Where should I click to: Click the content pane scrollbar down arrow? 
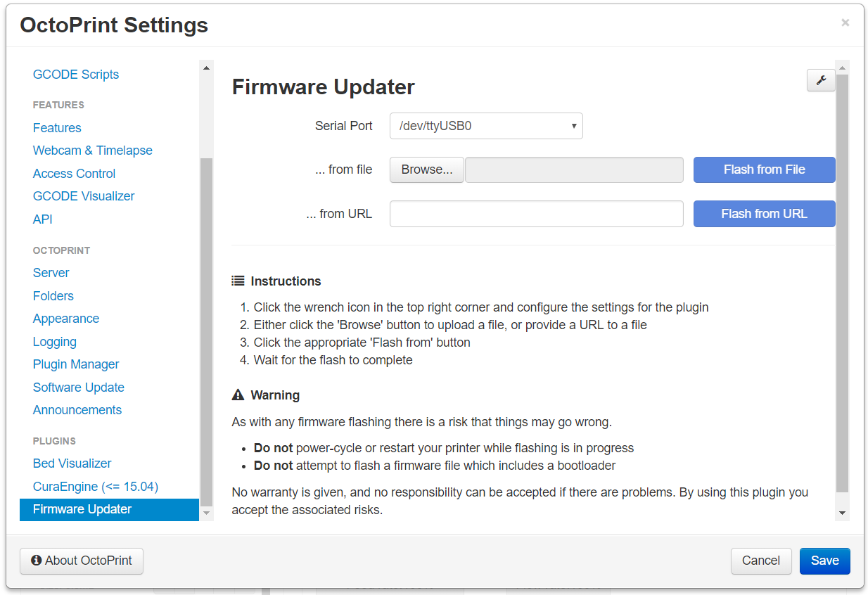click(843, 513)
